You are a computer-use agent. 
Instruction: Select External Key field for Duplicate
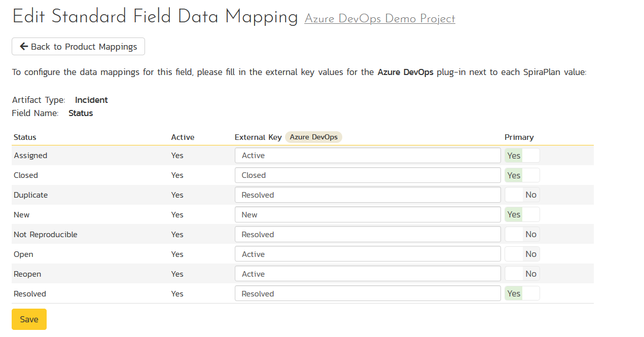click(367, 195)
